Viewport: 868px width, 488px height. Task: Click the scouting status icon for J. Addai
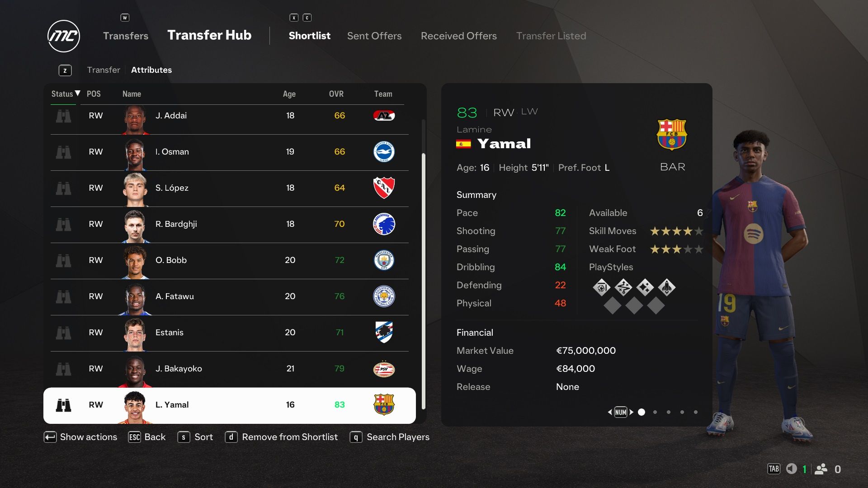[64, 115]
